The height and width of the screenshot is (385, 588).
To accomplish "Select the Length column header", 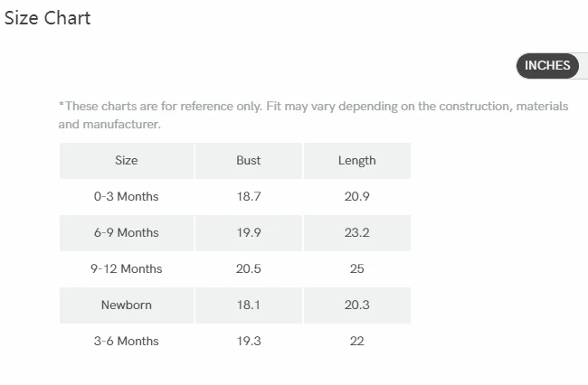I will click(357, 160).
